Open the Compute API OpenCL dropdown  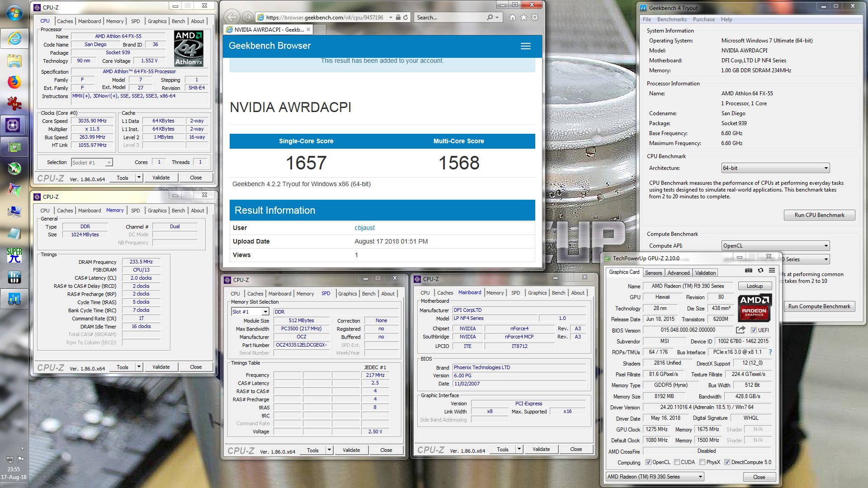(x=775, y=246)
